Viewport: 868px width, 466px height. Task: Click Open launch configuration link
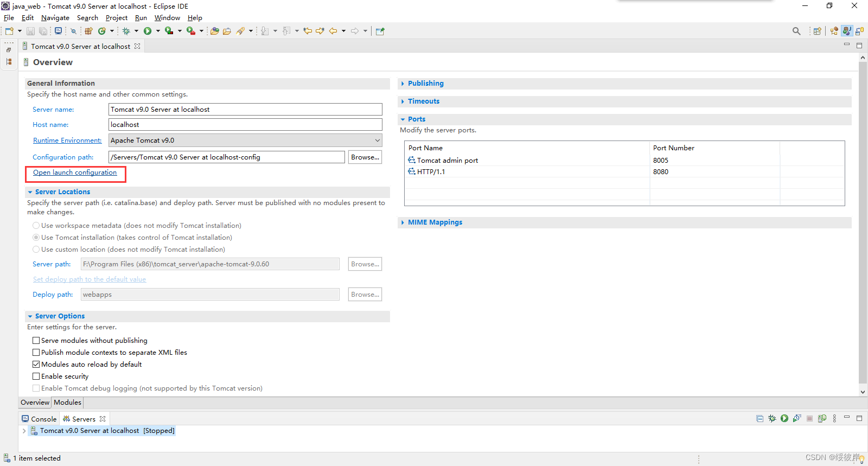pyautogui.click(x=75, y=173)
